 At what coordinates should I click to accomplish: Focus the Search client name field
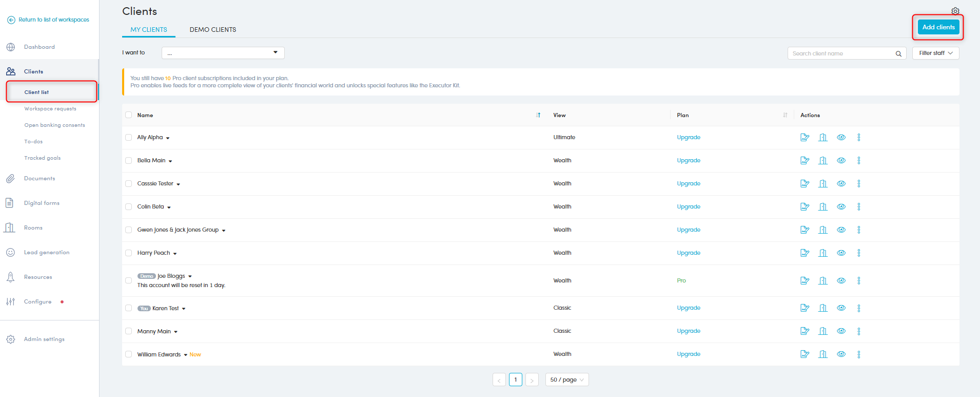[840, 53]
